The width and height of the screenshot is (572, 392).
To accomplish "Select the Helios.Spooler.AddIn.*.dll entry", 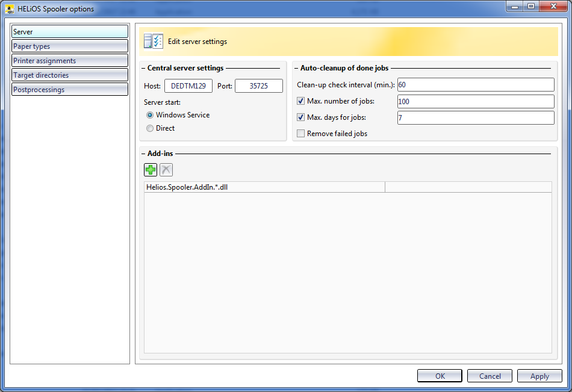I will pos(264,187).
